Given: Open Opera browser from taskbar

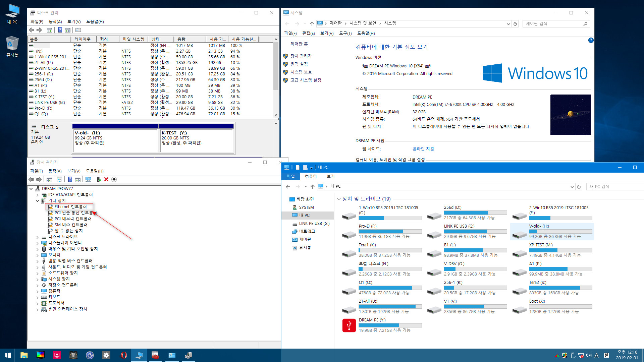Looking at the screenshot, I should click(x=124, y=355).
